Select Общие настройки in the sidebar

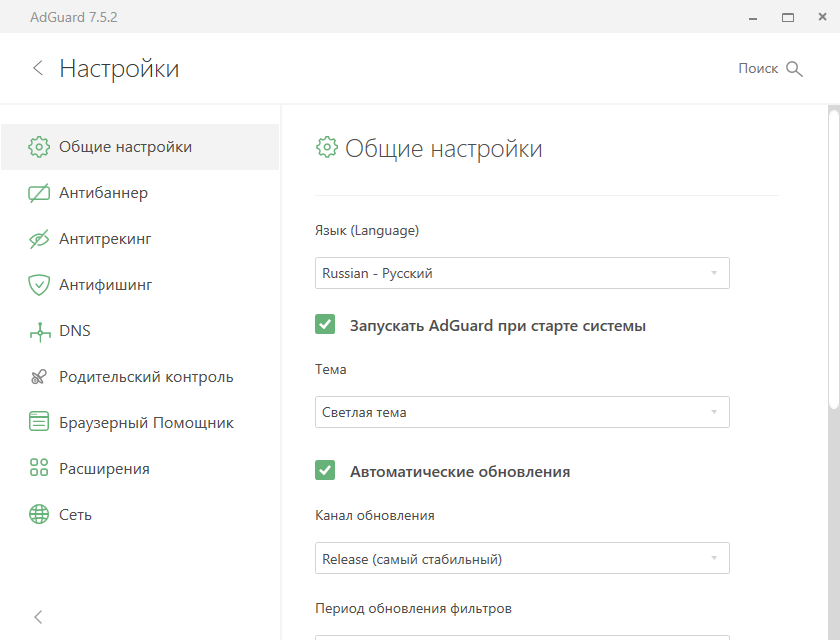tap(125, 147)
